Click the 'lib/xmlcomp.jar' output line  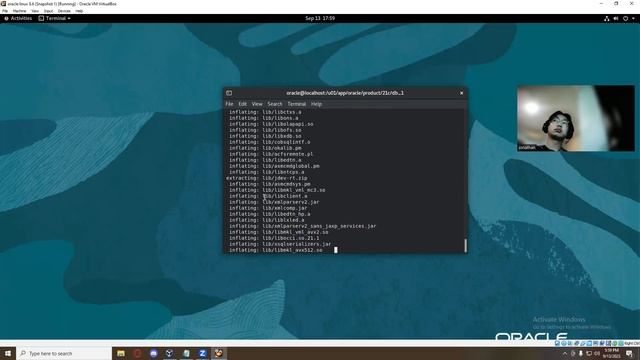pos(268,208)
